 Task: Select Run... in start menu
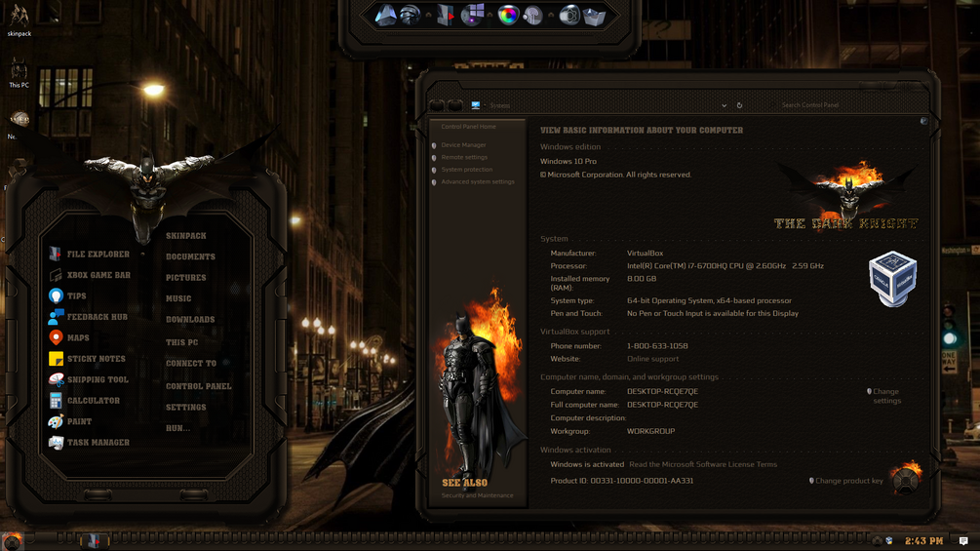(x=177, y=428)
